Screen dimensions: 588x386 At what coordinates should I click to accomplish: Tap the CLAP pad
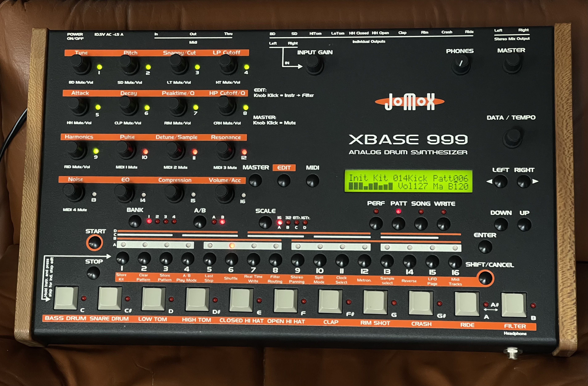point(330,302)
